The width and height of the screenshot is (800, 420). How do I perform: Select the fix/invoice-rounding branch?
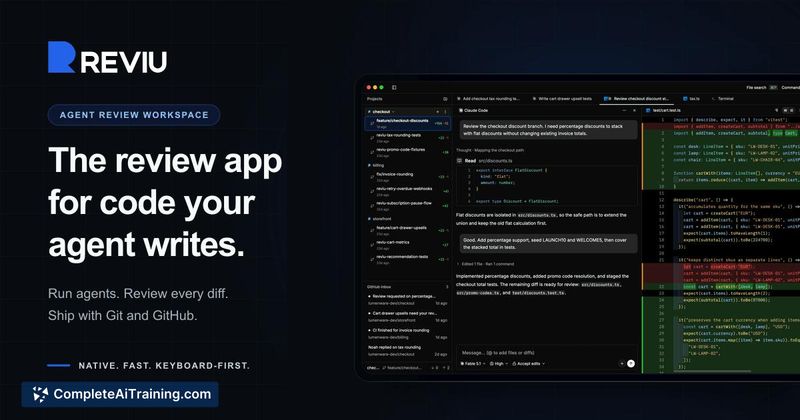[407, 177]
